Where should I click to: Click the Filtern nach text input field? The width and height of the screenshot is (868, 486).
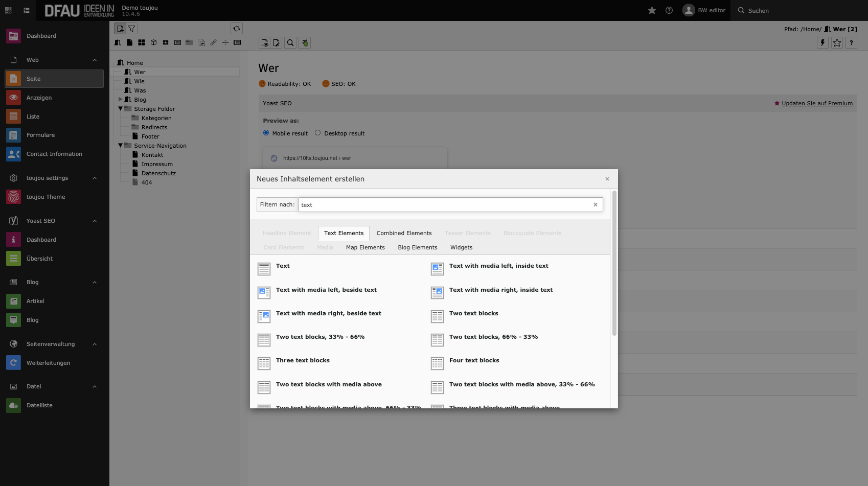(x=445, y=205)
